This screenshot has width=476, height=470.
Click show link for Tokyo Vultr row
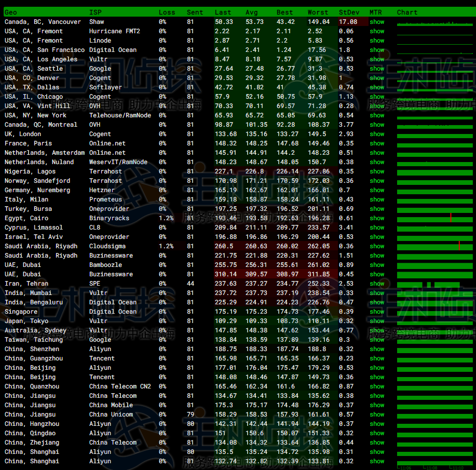pos(377,321)
